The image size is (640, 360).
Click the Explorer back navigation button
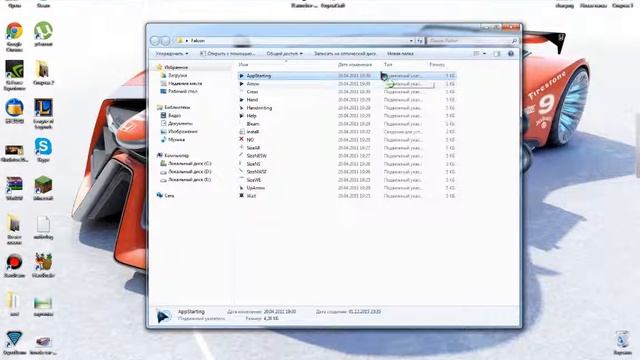click(x=155, y=40)
